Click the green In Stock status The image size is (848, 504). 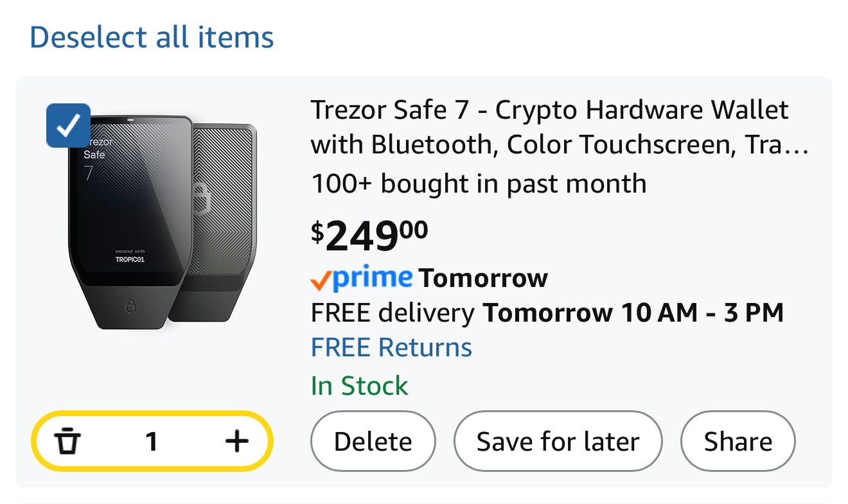click(x=359, y=385)
